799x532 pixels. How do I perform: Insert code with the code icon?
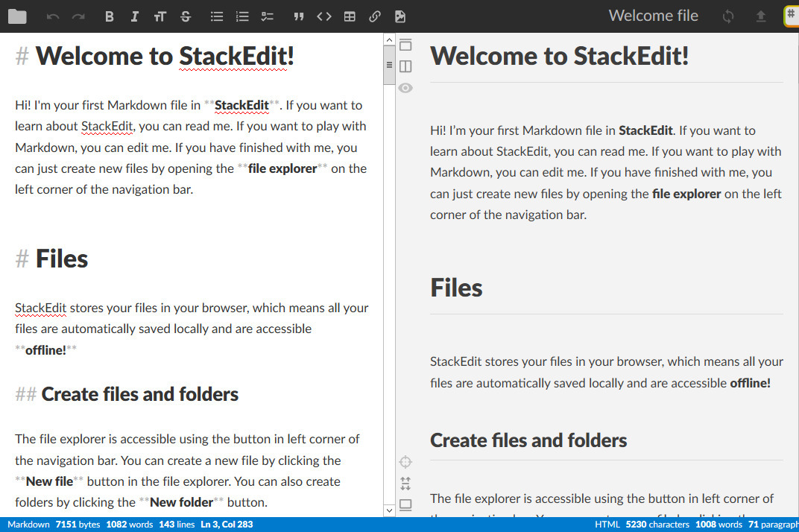(324, 17)
